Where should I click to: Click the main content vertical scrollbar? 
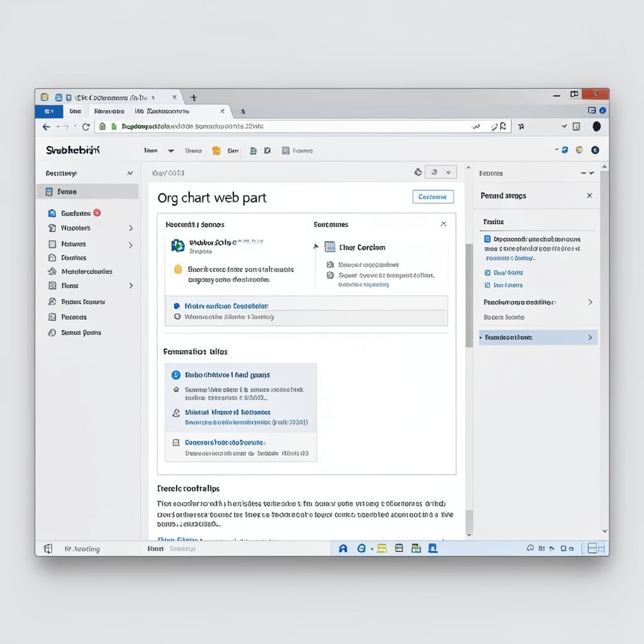click(x=469, y=296)
